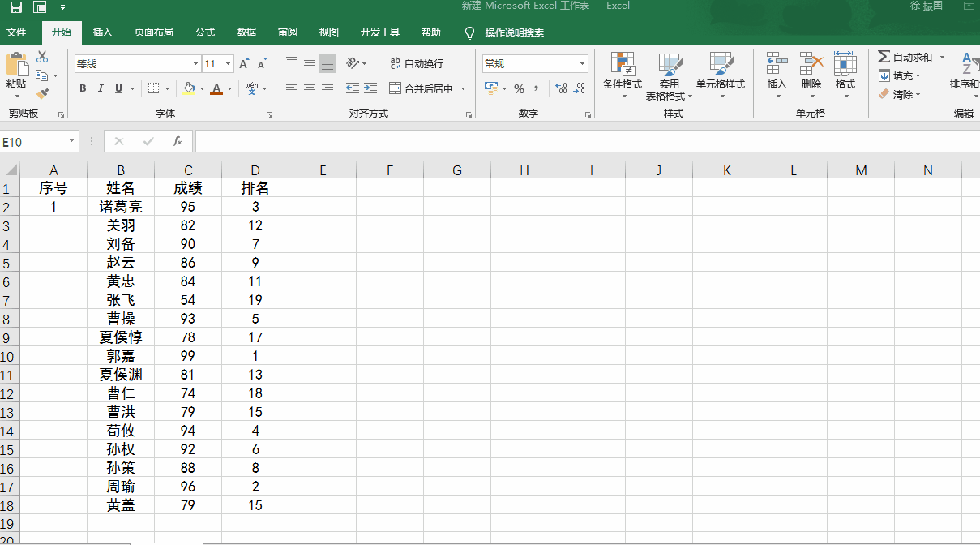This screenshot has height=545, width=980.
Task: Open the File (文件) tab
Action: pyautogui.click(x=16, y=32)
